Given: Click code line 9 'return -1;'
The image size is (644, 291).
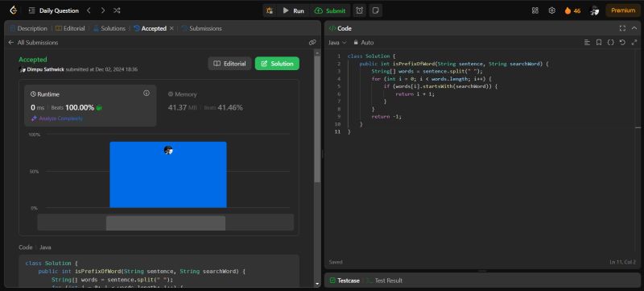Looking at the screenshot, I should tap(386, 116).
